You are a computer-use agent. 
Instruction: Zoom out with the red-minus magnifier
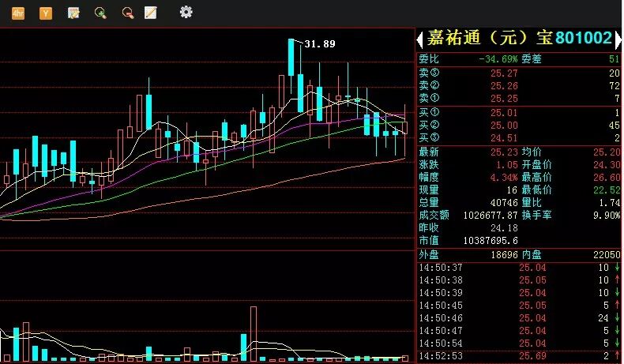pos(127,13)
